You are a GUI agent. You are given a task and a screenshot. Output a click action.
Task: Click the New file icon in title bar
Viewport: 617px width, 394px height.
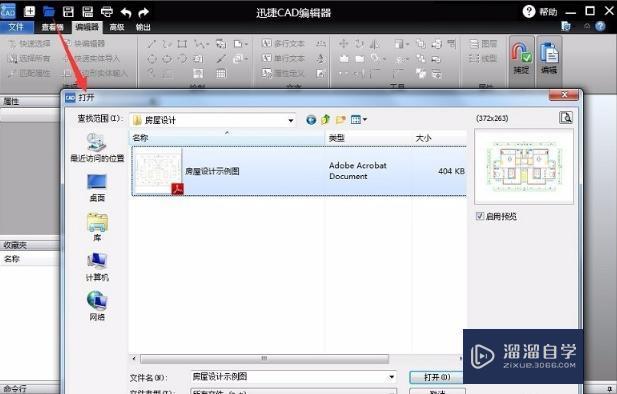tap(30, 11)
